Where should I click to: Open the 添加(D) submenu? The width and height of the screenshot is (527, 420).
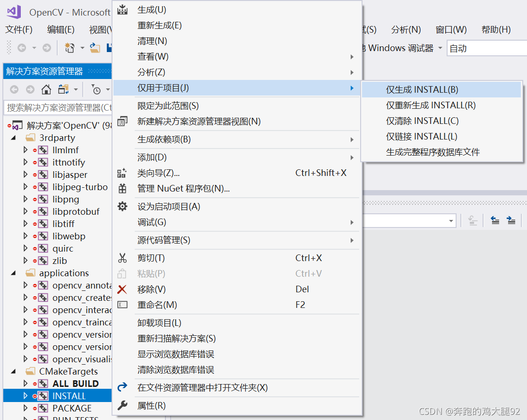click(x=237, y=157)
